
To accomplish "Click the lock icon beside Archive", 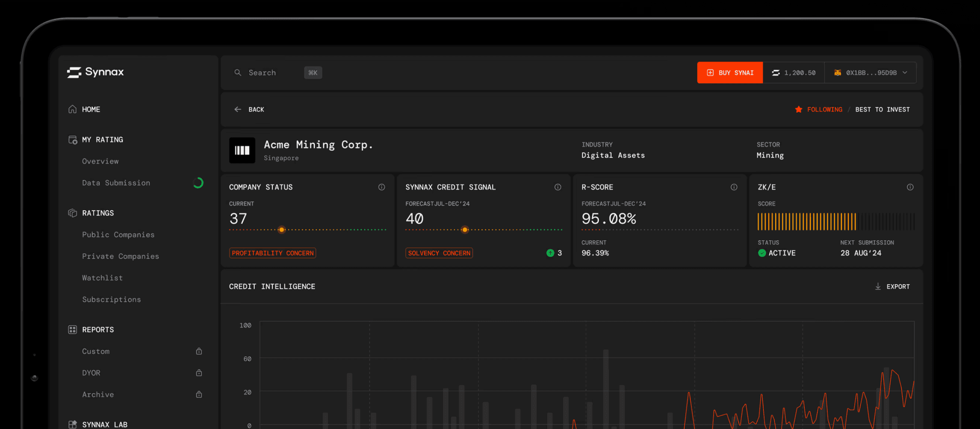I will (x=199, y=394).
